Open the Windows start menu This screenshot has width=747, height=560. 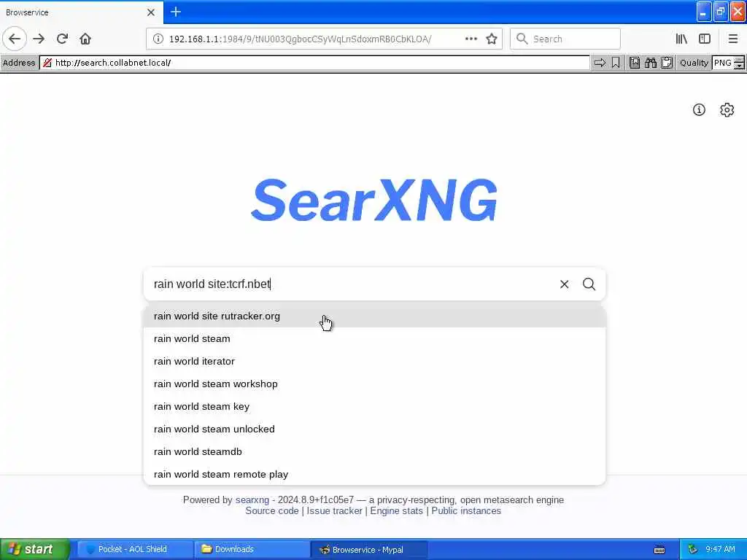[x=35, y=550]
